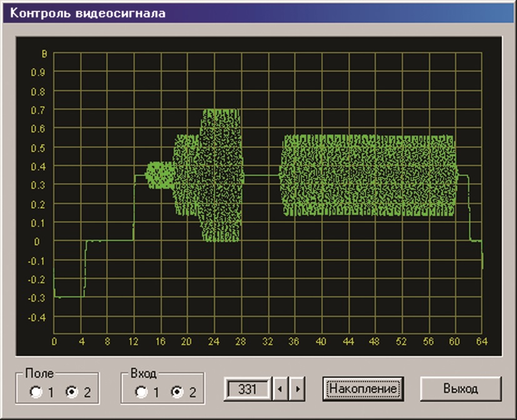This screenshot has height=420, width=517.
Task: Click the line number field showing 331
Action: [x=248, y=389]
